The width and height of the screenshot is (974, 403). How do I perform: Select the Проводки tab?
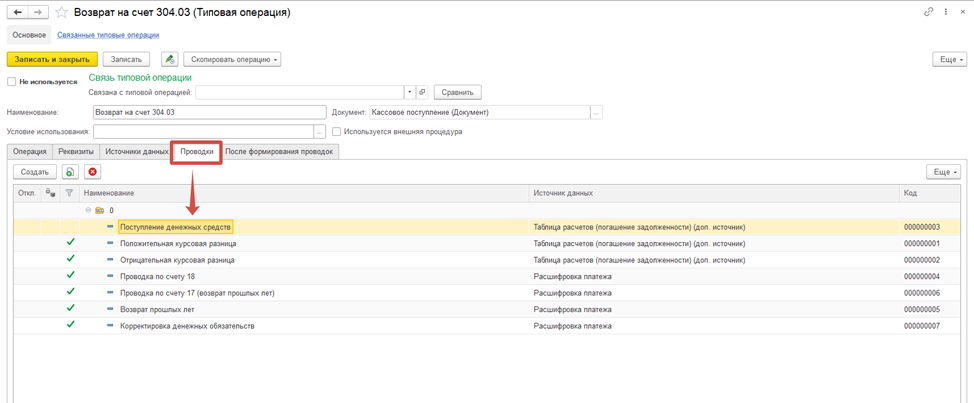(x=197, y=152)
